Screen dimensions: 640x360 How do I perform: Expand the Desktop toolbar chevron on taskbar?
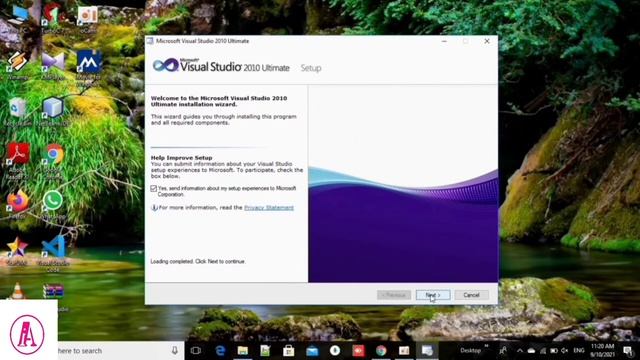487,346
